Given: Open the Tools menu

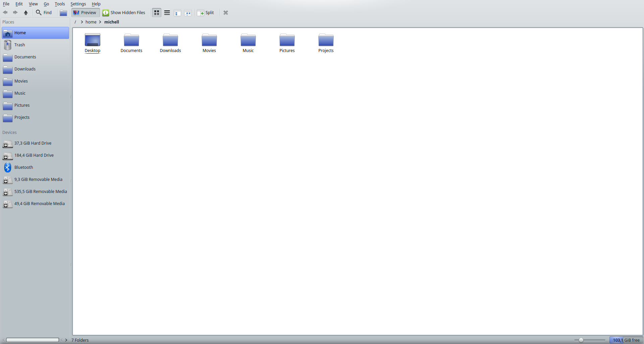Looking at the screenshot, I should (x=60, y=4).
